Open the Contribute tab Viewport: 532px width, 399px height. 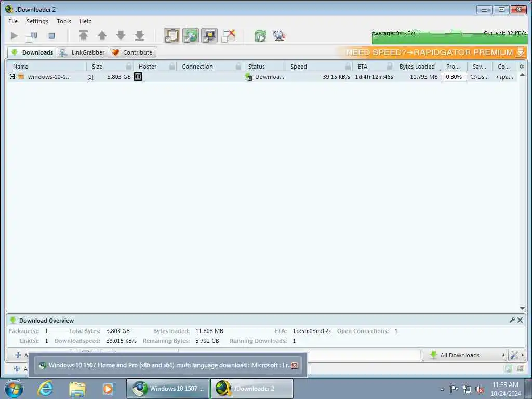pyautogui.click(x=132, y=52)
